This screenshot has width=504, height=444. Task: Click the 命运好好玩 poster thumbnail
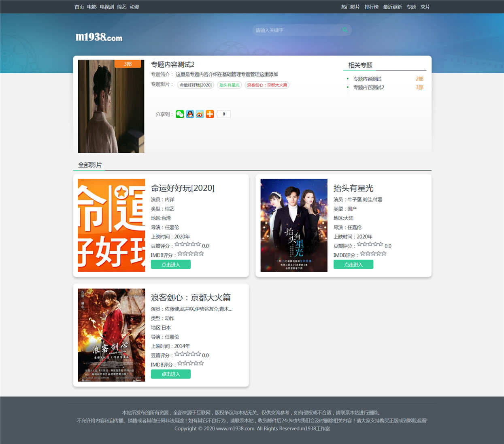click(111, 225)
